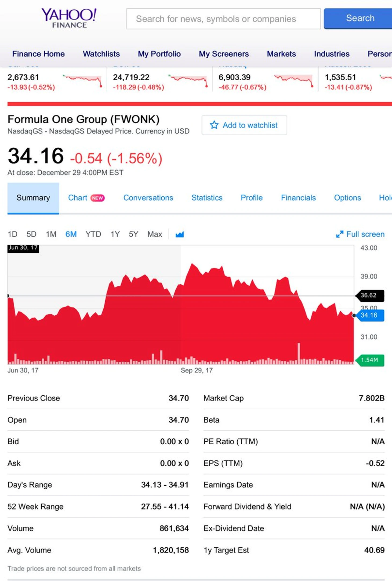Open Finance Home in navigation
This screenshot has height=581, width=392.
click(x=38, y=54)
